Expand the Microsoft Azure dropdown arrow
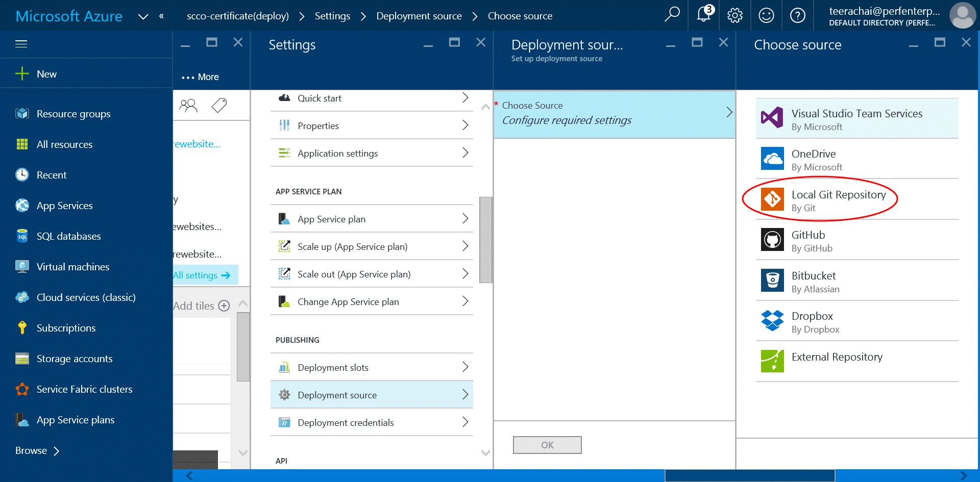 tap(143, 16)
